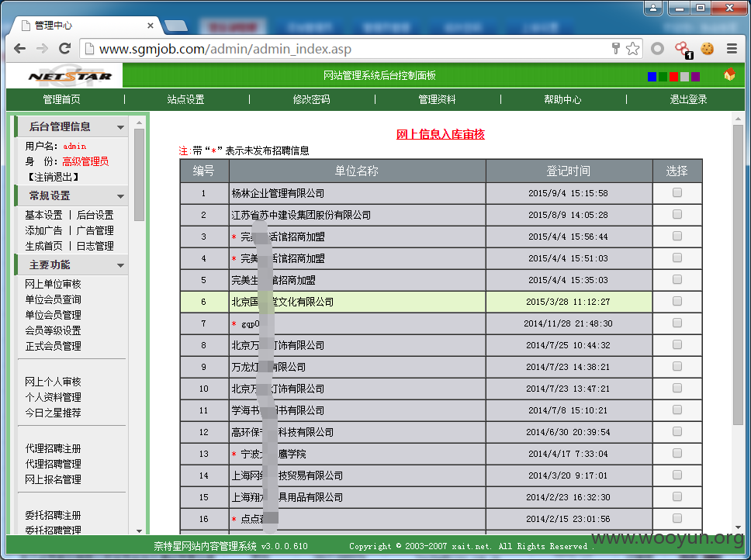The height and width of the screenshot is (560, 751).
Task: Collapse the 主要功能 section arrow
Action: pyautogui.click(x=120, y=265)
